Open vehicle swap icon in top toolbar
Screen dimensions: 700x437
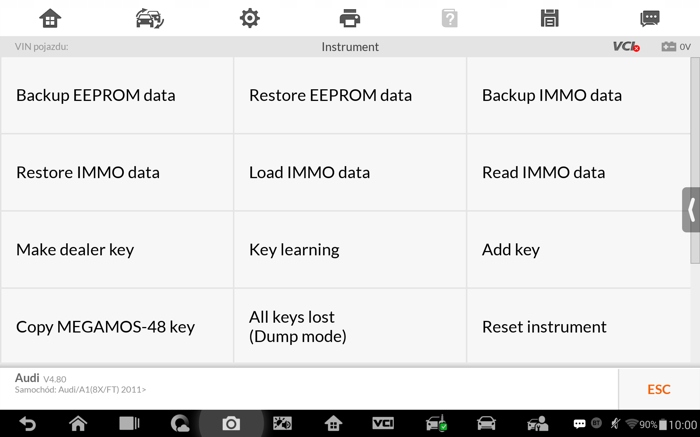coord(150,18)
